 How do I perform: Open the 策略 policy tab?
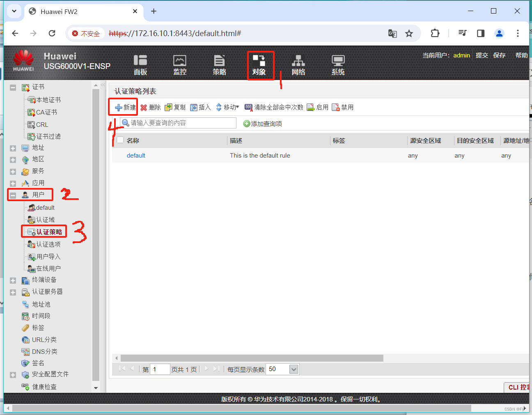(x=219, y=65)
